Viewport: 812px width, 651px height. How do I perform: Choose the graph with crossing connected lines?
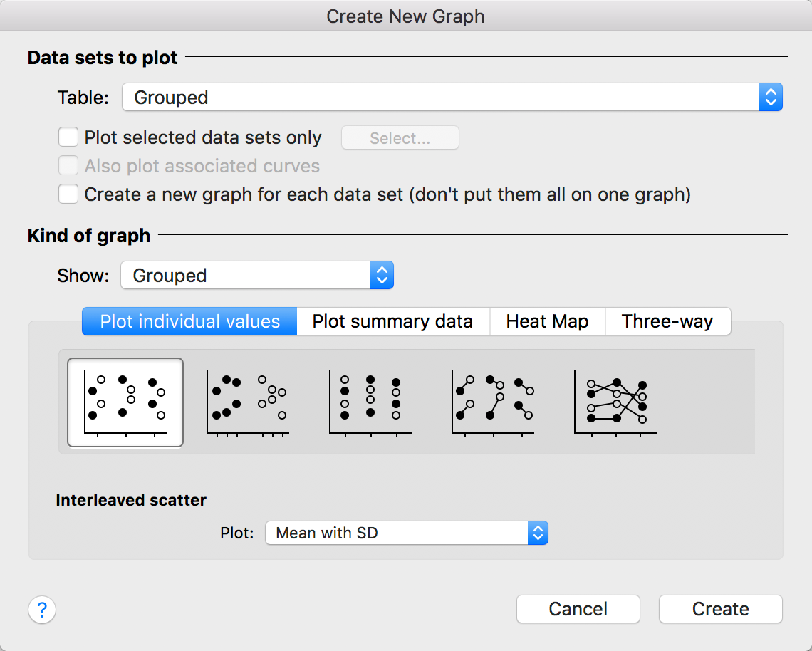[615, 402]
